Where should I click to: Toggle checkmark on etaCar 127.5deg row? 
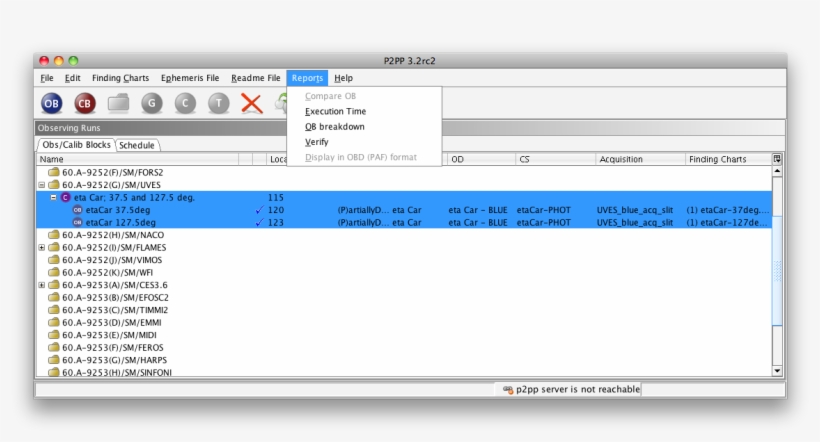tap(259, 223)
